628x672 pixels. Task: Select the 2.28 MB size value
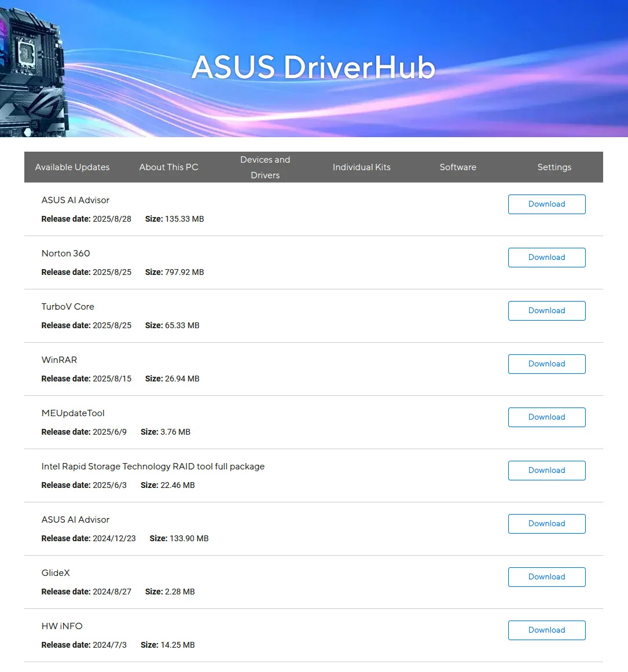click(180, 592)
